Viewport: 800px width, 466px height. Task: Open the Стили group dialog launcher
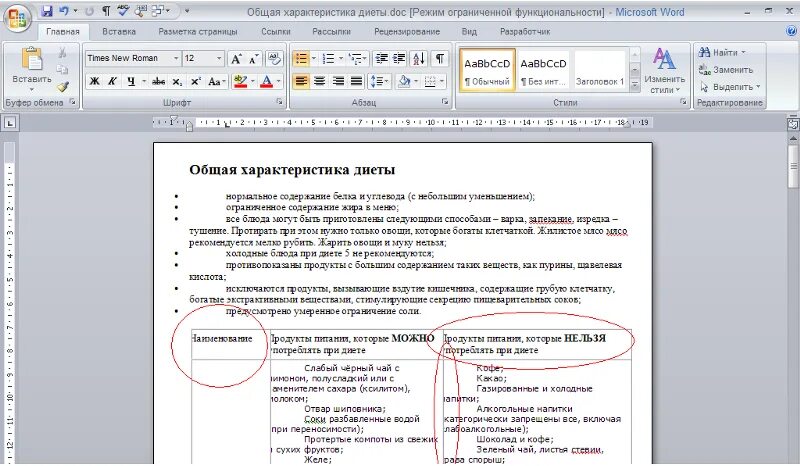[683, 102]
